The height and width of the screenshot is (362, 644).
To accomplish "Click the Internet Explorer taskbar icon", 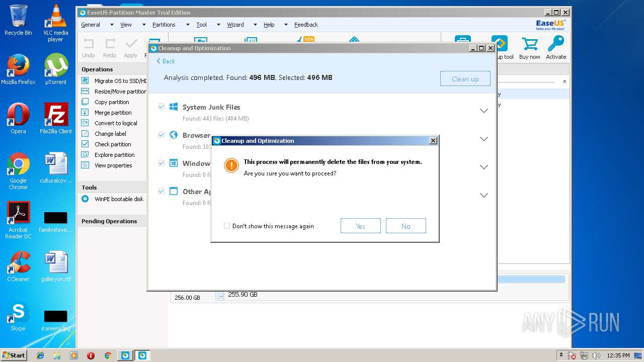I will (41, 355).
